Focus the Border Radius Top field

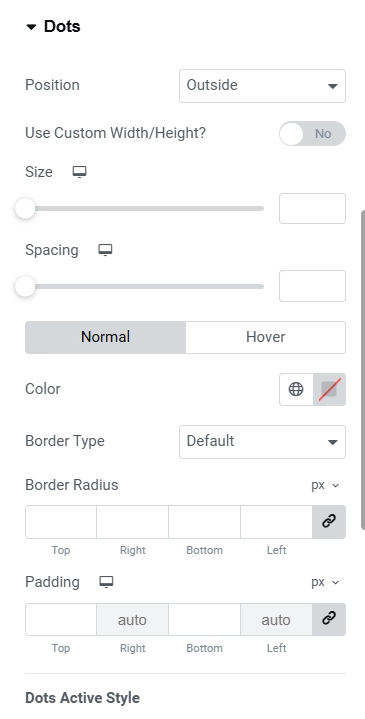click(x=61, y=522)
